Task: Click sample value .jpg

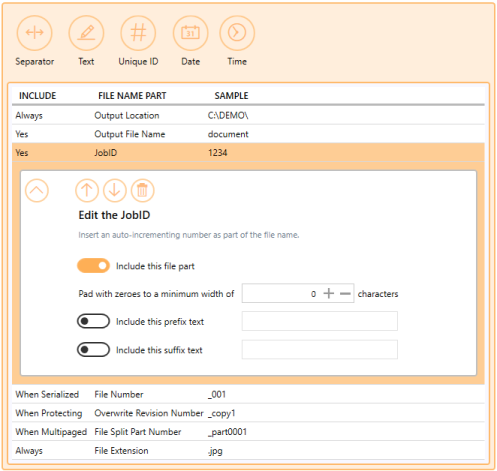Action: click(x=215, y=451)
